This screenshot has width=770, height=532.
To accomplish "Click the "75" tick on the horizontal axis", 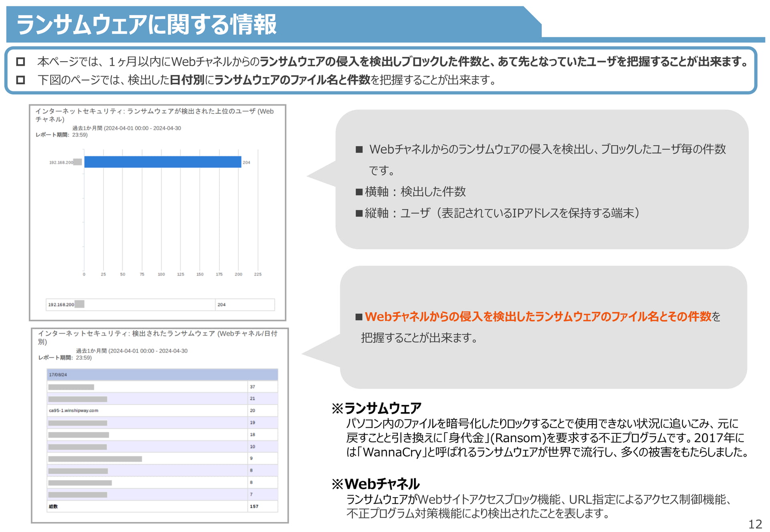I will pos(142,274).
